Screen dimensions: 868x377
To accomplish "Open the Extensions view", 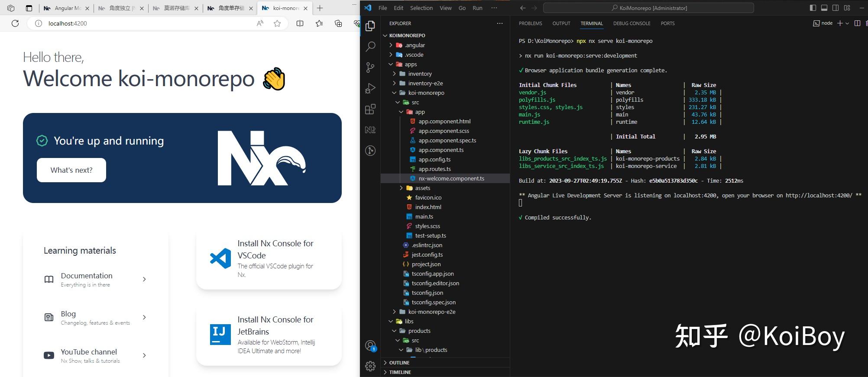I will click(x=370, y=109).
